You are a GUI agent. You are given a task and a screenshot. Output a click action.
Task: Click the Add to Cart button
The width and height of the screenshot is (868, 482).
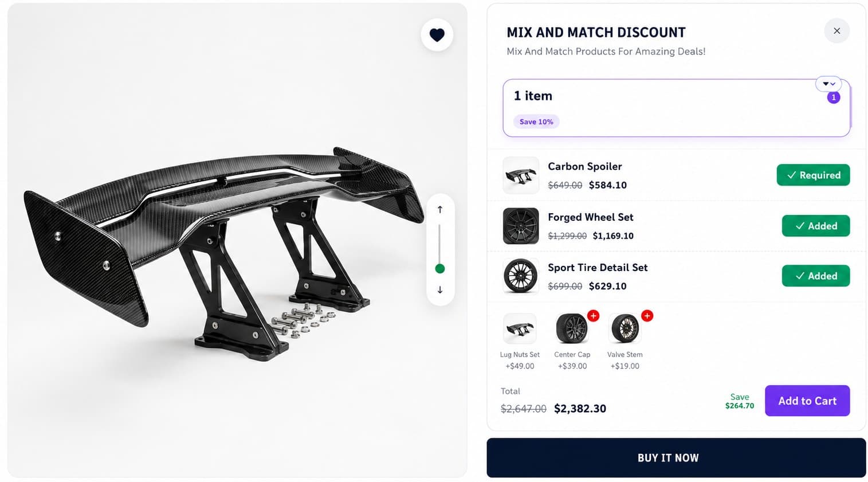(x=807, y=401)
